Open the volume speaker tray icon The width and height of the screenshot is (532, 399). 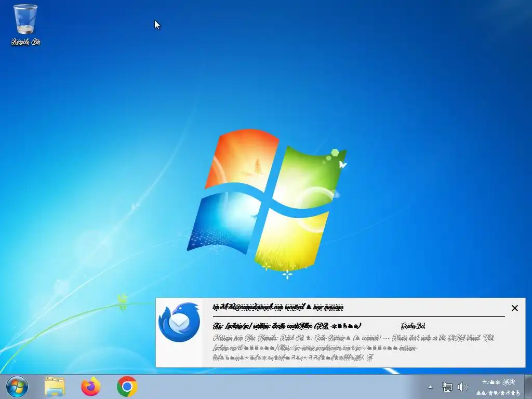pyautogui.click(x=462, y=387)
